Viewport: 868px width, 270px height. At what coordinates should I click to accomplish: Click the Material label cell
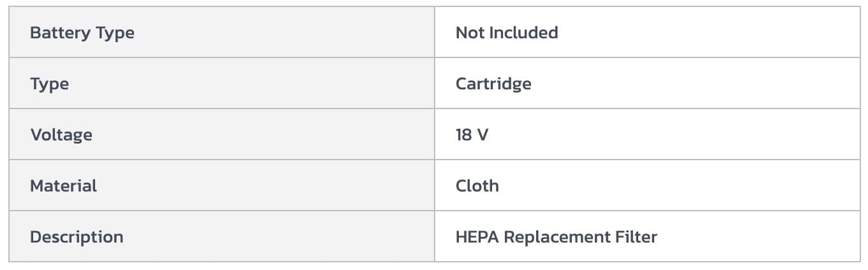click(63, 186)
